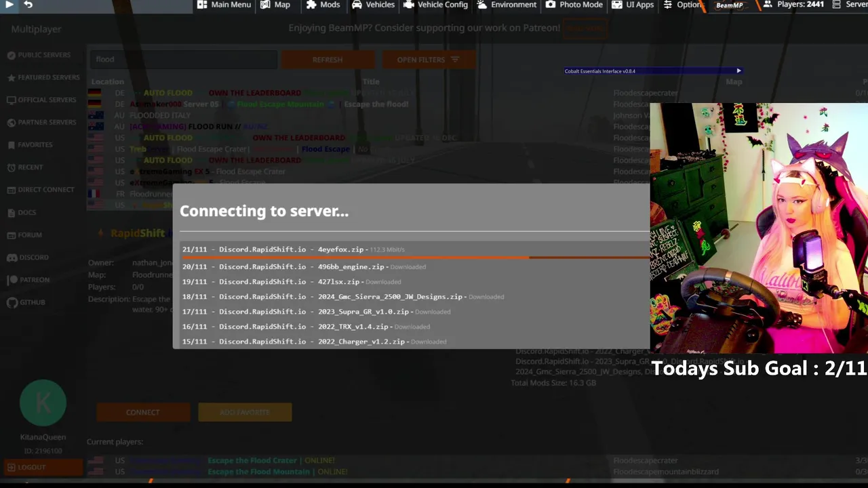Expand the Open Filters button
This screenshot has height=488, width=868.
[x=428, y=60]
